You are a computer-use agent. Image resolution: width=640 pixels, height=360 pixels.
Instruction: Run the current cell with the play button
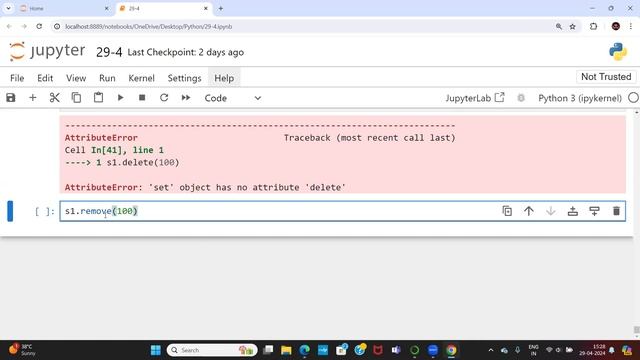tap(120, 98)
